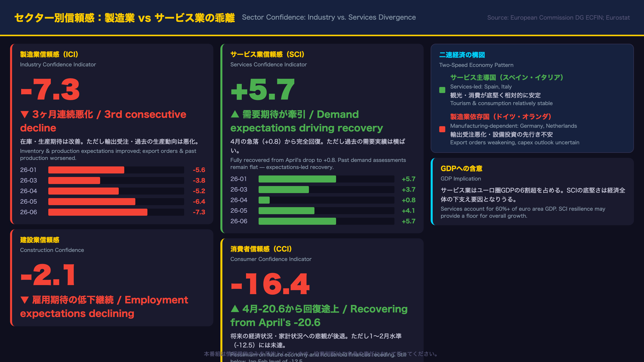
Task: Click the 26-01 industry bar labeled -5.6
Action: [116, 170]
